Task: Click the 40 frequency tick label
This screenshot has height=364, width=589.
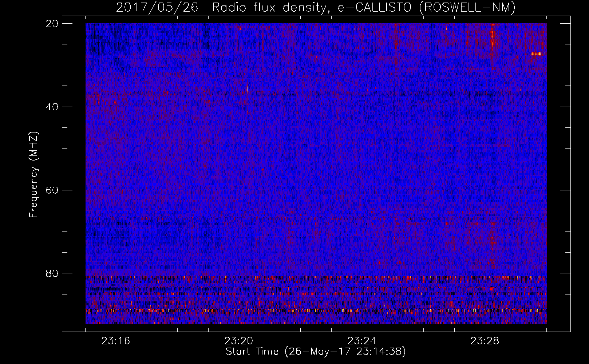Action: [x=52, y=107]
